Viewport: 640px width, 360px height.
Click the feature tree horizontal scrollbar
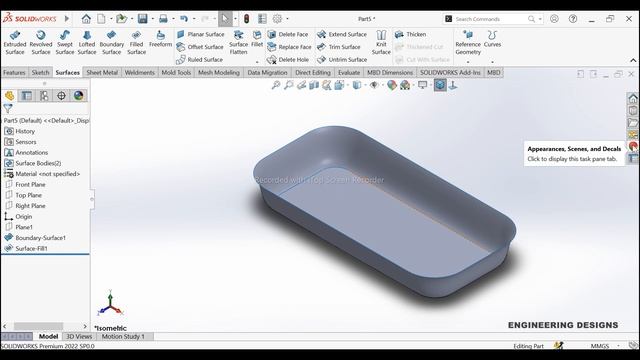[38, 326]
